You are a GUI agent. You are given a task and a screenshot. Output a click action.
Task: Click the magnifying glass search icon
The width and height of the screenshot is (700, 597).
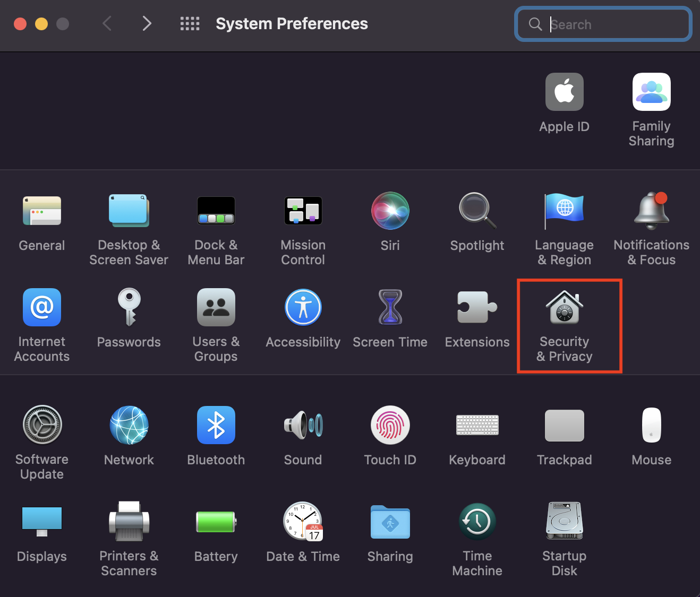(x=535, y=24)
